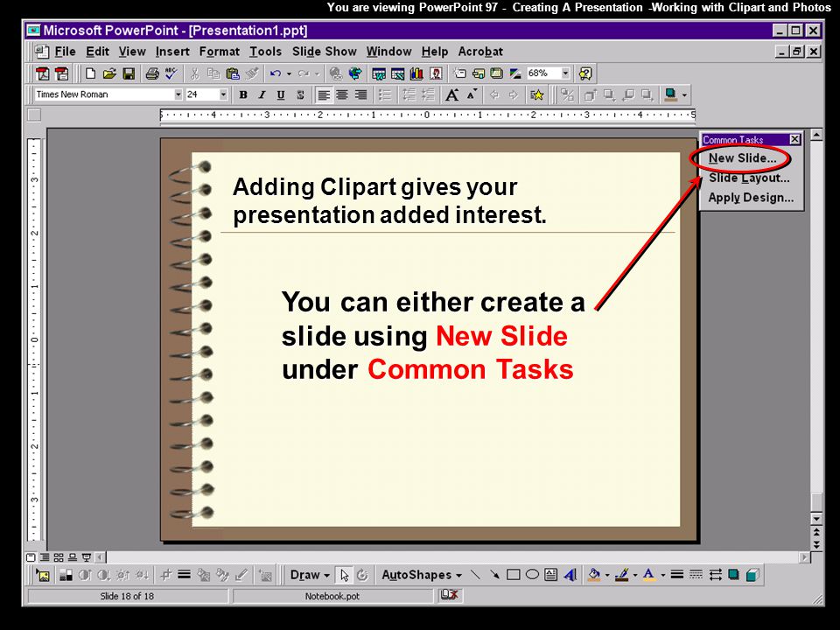Open the Acrobat menu
The width and height of the screenshot is (840, 630).
coord(480,52)
